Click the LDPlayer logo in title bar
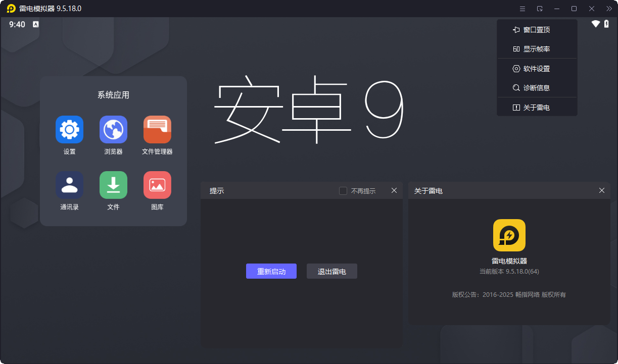 (x=11, y=9)
